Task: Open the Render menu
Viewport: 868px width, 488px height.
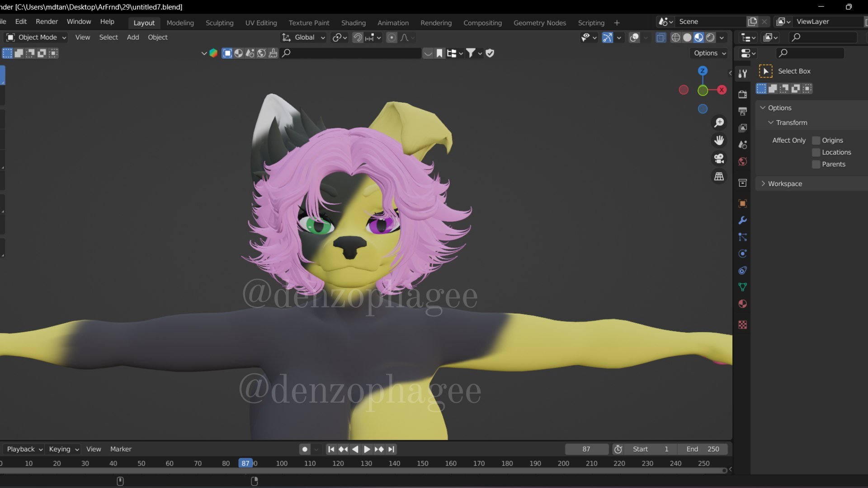Action: [x=47, y=22]
